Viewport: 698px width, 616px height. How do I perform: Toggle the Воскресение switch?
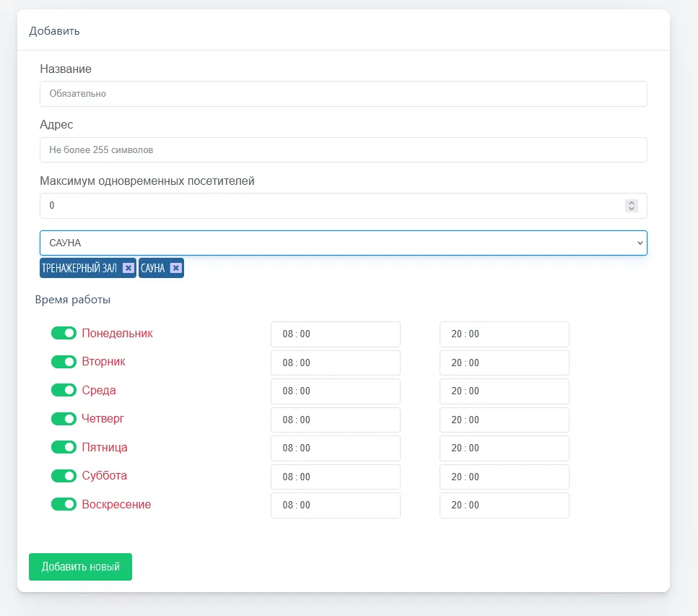click(64, 504)
